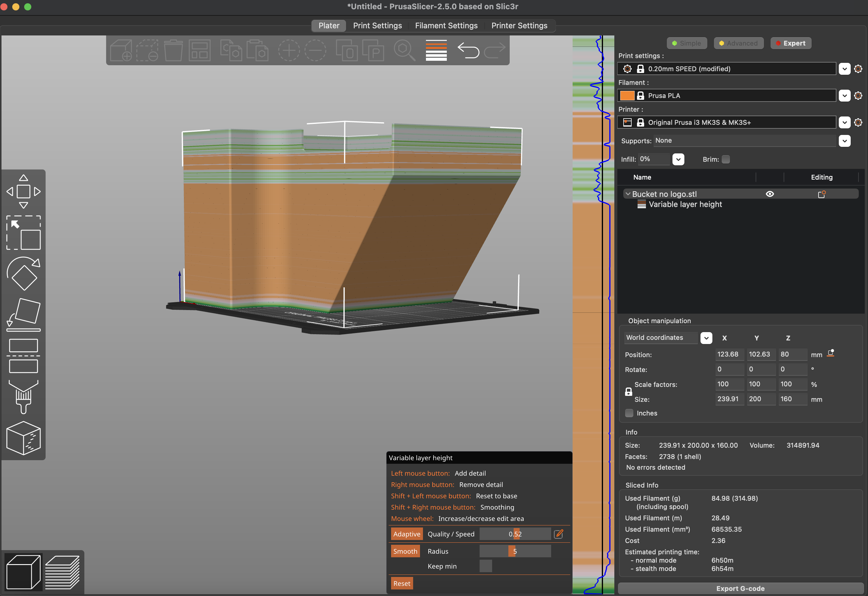Image resolution: width=868 pixels, height=596 pixels.
Task: Open the Filament Settings tab
Action: click(x=446, y=26)
